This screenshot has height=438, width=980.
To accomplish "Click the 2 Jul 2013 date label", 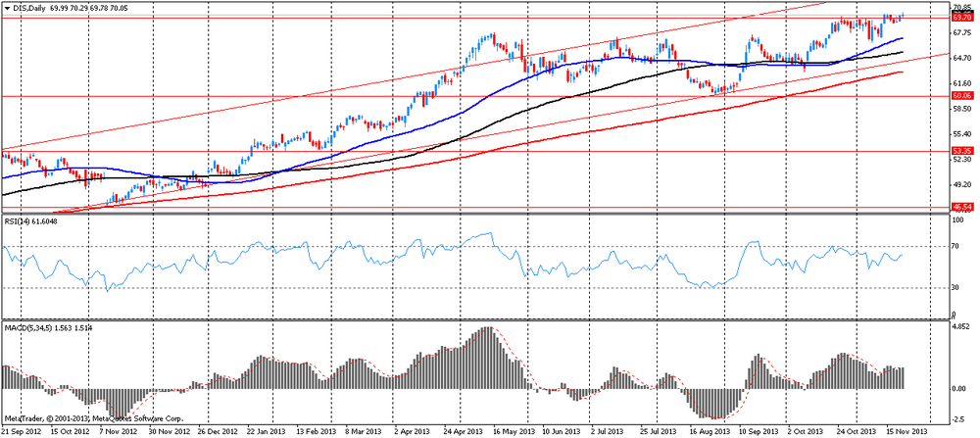I will pyautogui.click(x=607, y=432).
